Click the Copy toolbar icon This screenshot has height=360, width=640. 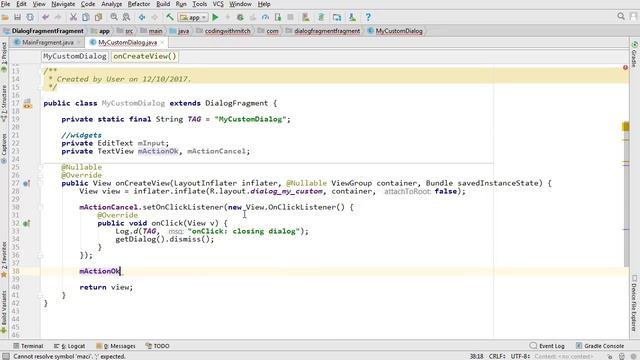pos(86,18)
